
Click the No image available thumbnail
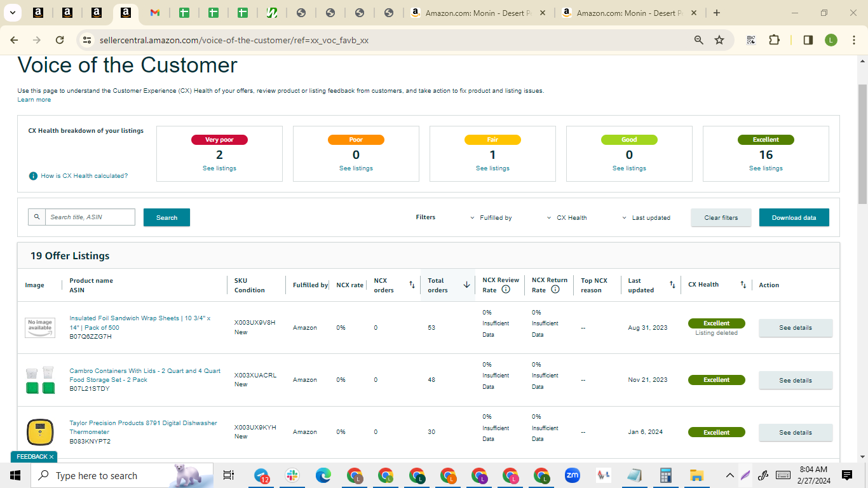[x=40, y=328]
